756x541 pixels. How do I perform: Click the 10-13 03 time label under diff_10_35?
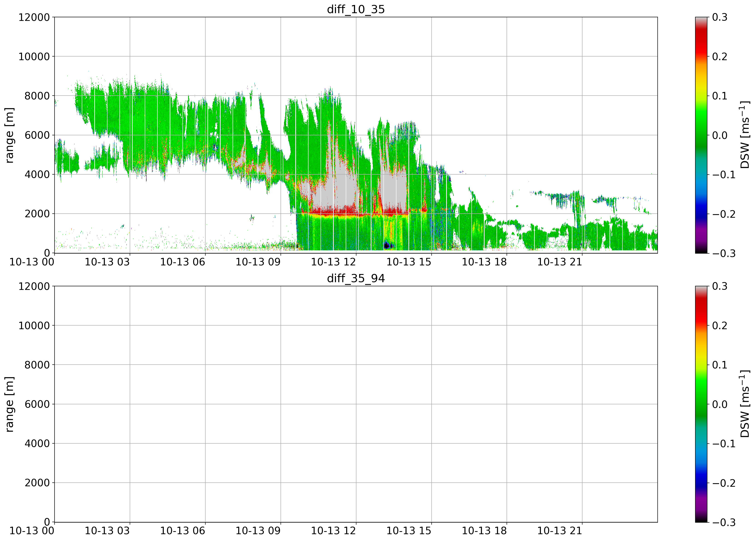107,262
